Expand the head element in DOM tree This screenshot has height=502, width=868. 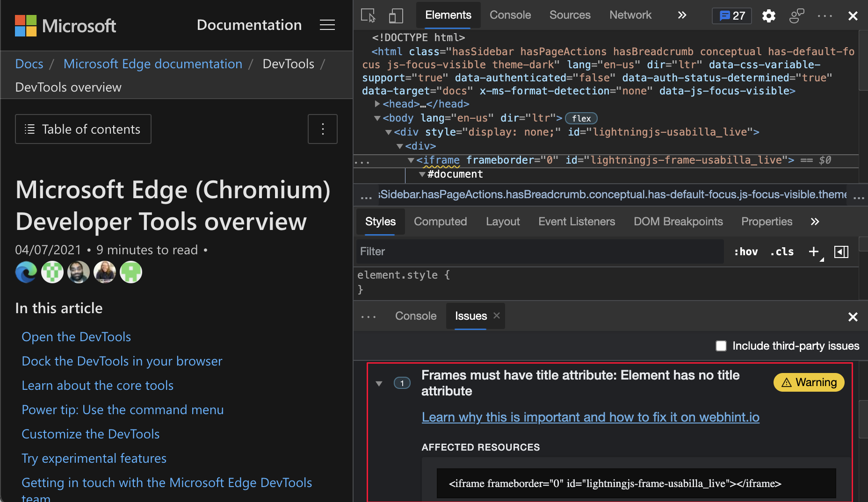pyautogui.click(x=377, y=104)
